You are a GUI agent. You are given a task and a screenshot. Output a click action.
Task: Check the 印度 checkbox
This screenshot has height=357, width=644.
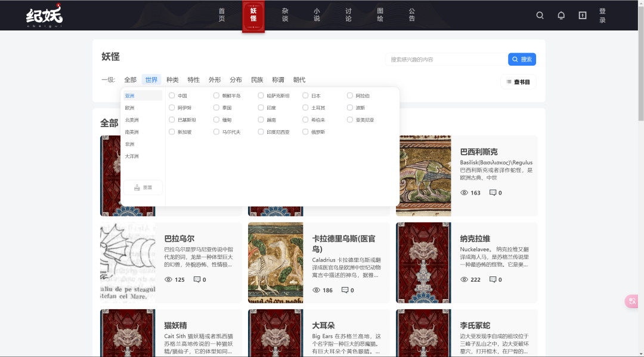tap(261, 107)
